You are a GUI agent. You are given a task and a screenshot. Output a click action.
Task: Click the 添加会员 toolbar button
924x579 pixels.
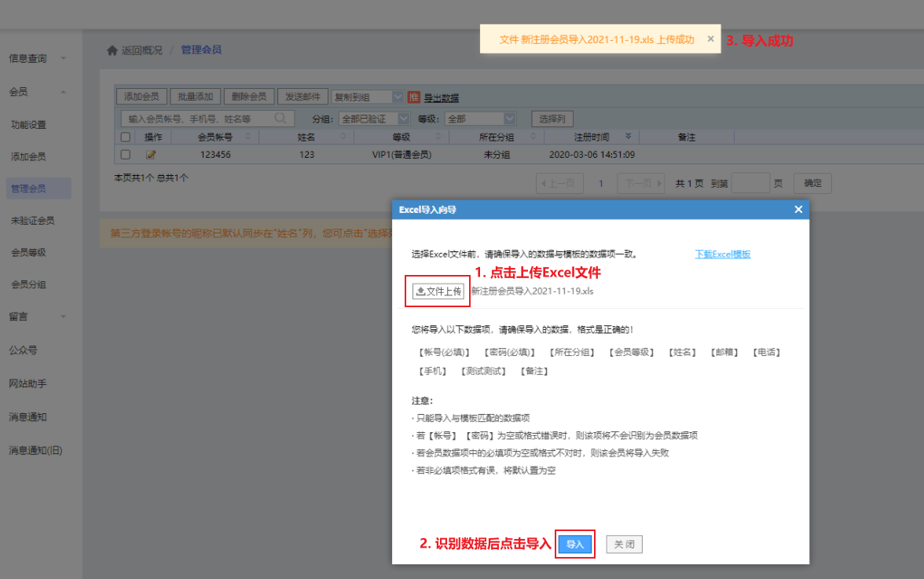[x=141, y=97]
